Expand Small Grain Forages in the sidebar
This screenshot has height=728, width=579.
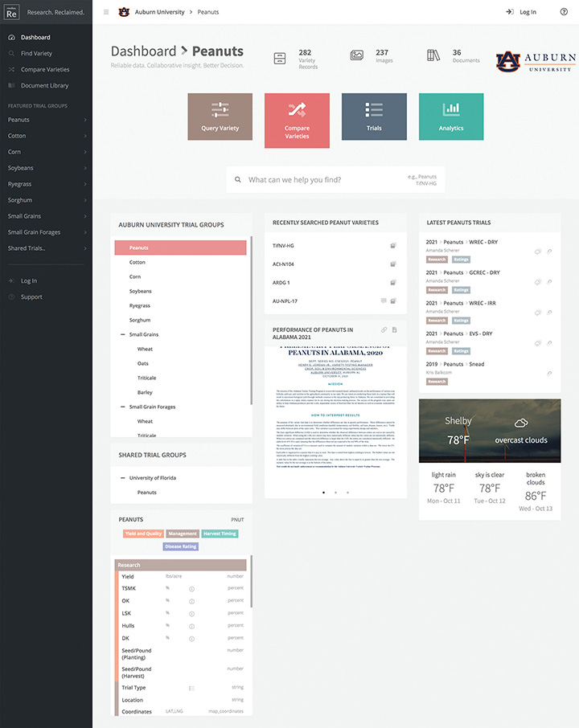click(x=85, y=232)
